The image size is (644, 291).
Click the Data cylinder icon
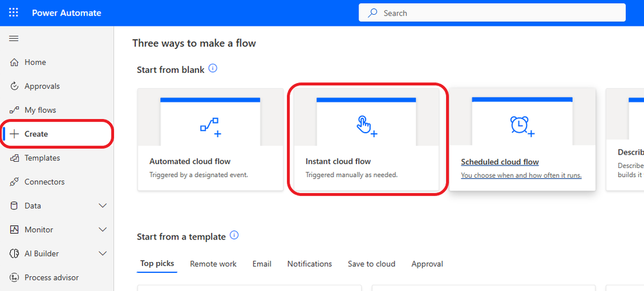click(14, 205)
